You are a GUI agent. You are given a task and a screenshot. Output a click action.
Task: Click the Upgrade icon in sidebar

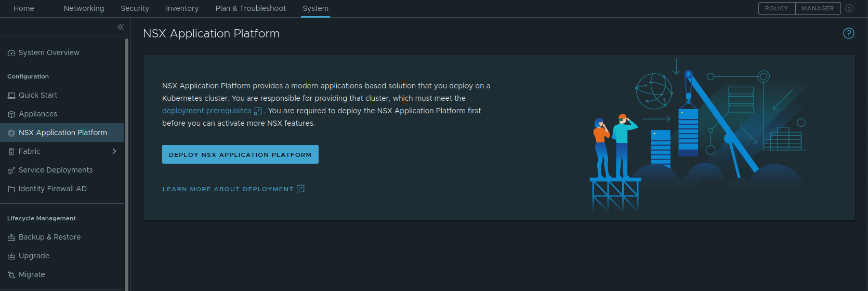[x=11, y=256]
